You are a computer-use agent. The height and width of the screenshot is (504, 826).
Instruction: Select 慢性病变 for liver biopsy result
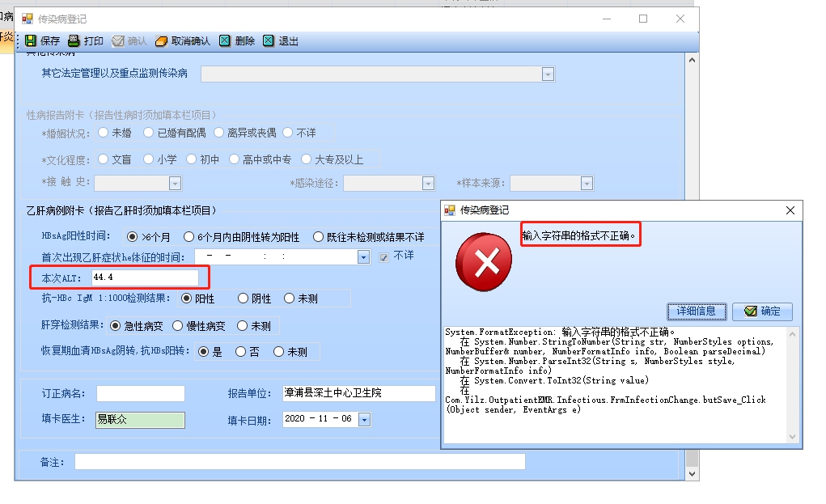pyautogui.click(x=177, y=326)
